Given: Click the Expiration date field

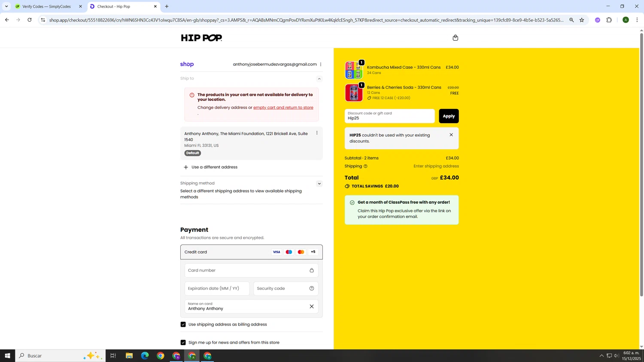Looking at the screenshot, I should click(217, 288).
